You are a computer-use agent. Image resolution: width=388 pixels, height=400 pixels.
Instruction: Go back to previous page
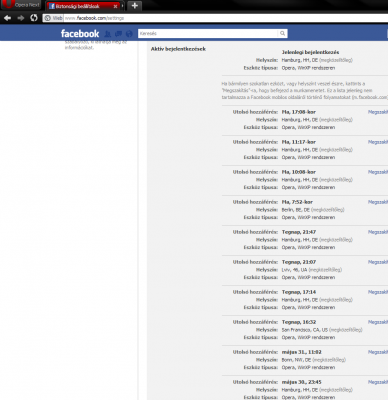coord(7,18)
